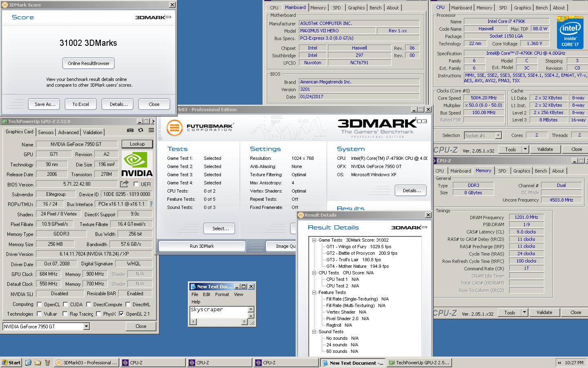Open the Edit menu in New Text Document
This screenshot has width=588, height=368.
click(x=207, y=294)
